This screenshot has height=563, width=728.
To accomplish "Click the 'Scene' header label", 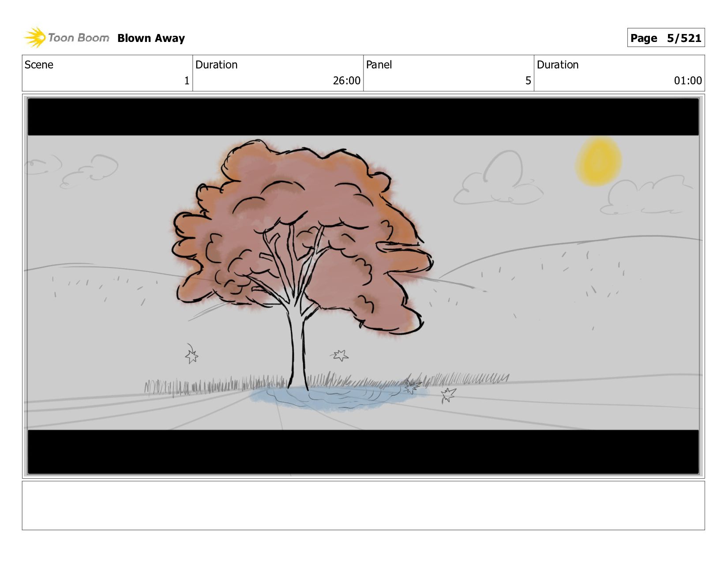I will click(39, 65).
